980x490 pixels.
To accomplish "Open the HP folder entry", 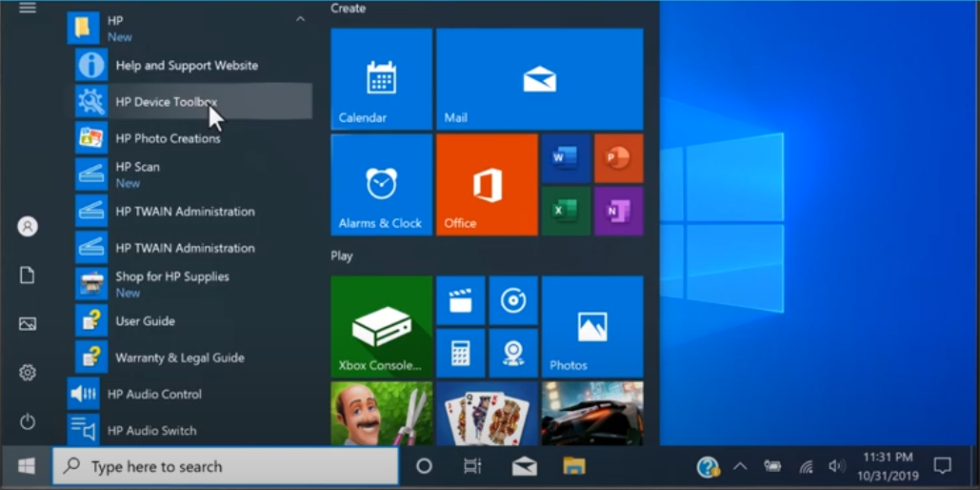I will coord(190,29).
